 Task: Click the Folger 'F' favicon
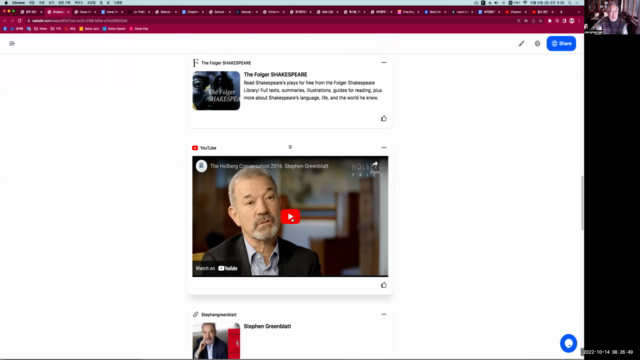tap(196, 62)
